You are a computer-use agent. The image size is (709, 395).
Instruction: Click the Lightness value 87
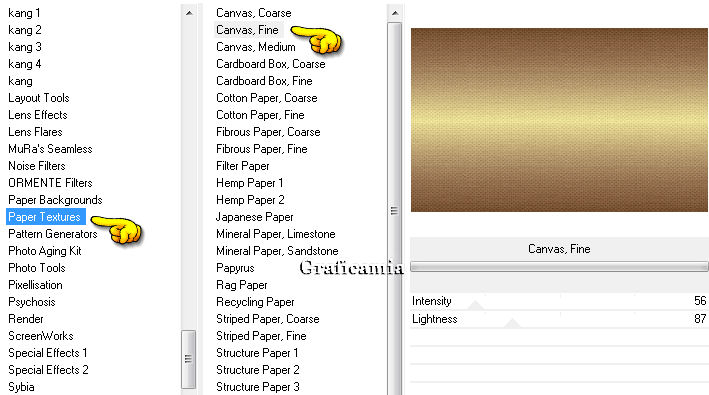pos(700,319)
